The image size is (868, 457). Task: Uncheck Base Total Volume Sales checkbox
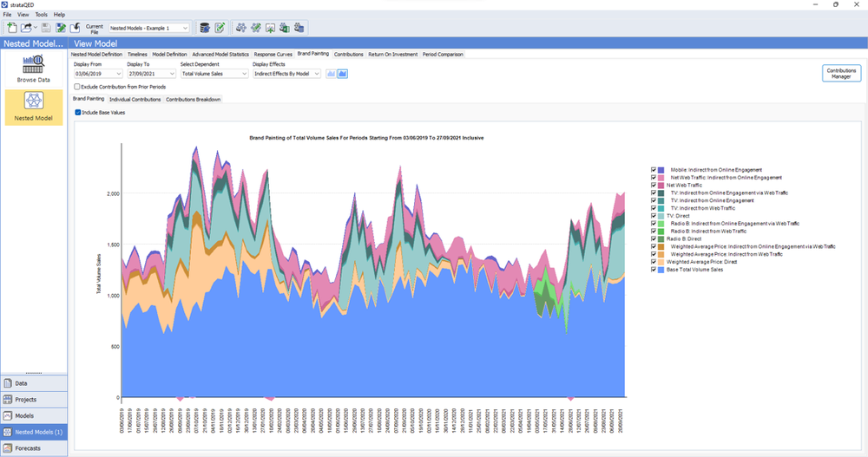point(654,270)
